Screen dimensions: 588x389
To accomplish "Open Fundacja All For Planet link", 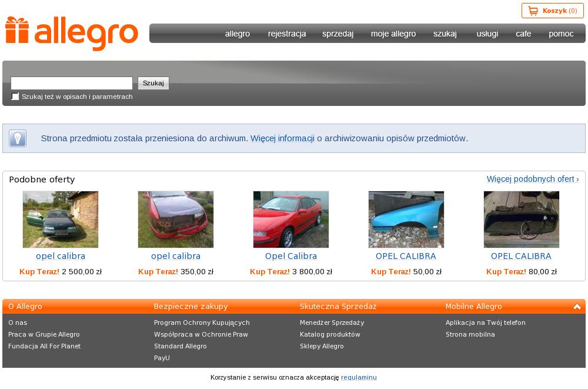I will tap(44, 346).
